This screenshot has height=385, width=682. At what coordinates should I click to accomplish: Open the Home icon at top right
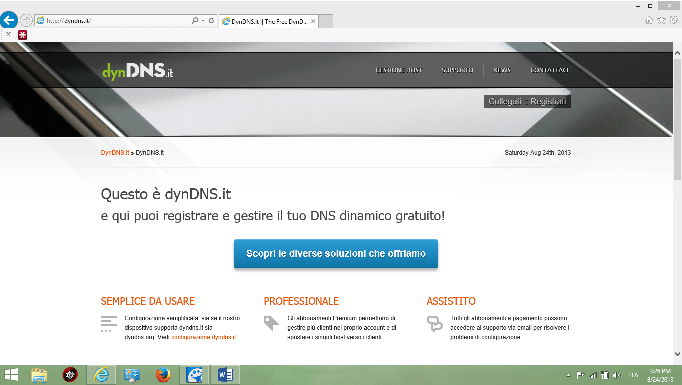pyautogui.click(x=649, y=20)
